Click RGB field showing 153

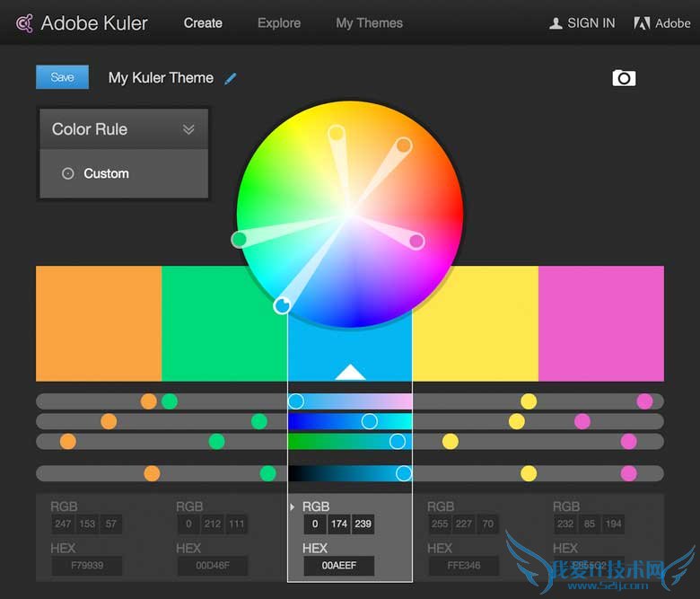(87, 524)
